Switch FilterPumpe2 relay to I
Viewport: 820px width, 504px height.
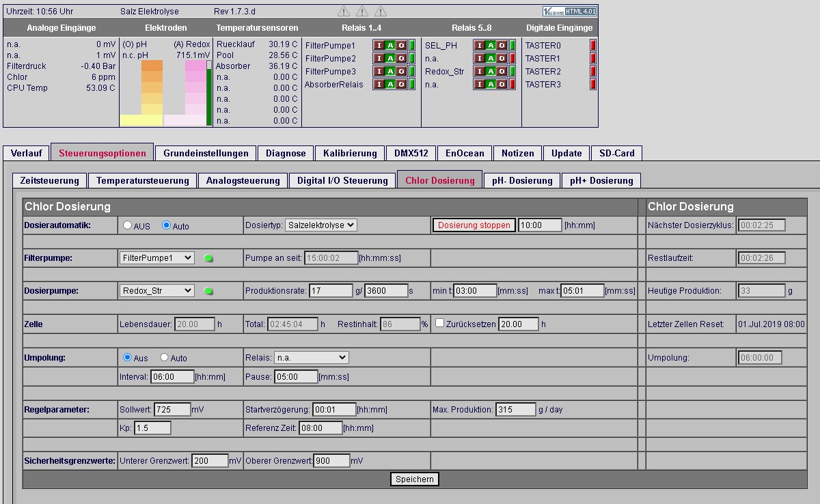379,58
